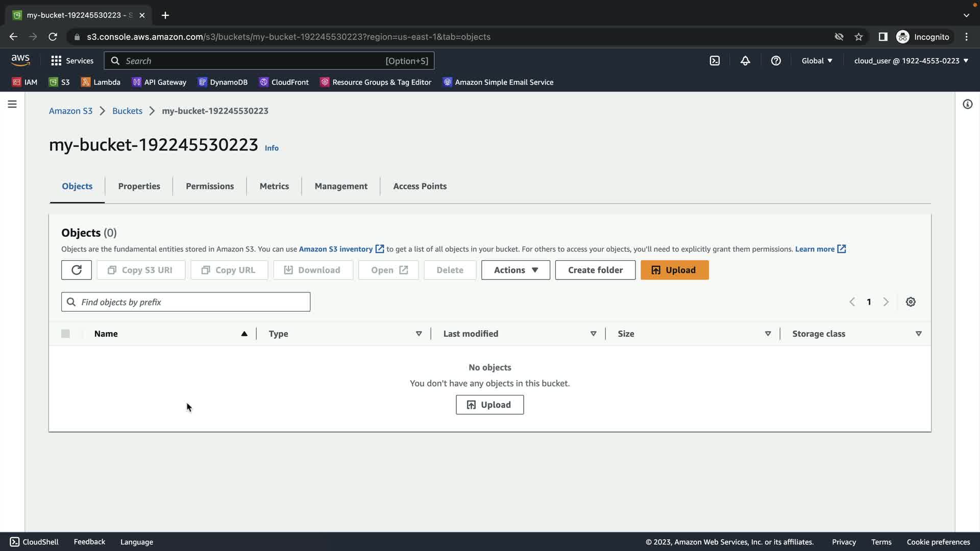Open the Global region dropdown
Viewport: 980px width, 551px height.
(817, 61)
